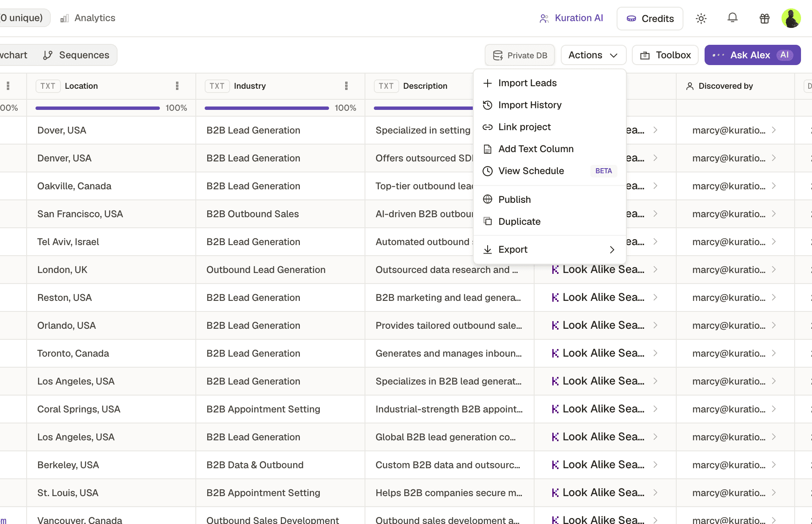Screen dimensions: 812x524
Task: Toggle the light theme sun icon
Action: pos(701,19)
